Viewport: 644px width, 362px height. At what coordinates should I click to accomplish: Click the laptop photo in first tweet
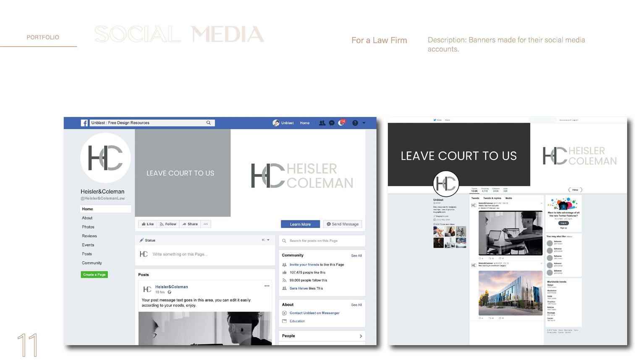coord(510,233)
